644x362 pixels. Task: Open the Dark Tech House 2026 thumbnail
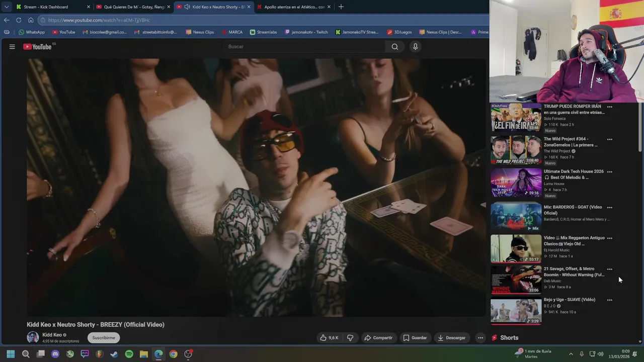click(x=516, y=183)
